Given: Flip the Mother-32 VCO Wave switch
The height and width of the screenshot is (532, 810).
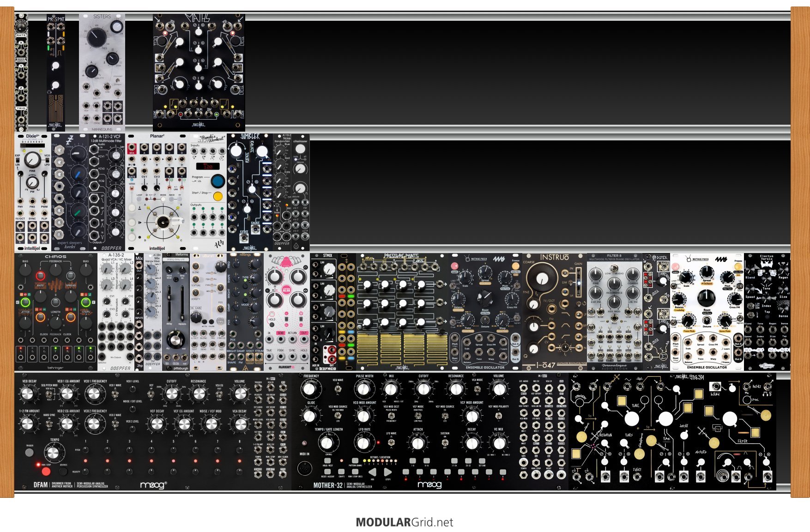Looking at the screenshot, I should pyautogui.click(x=338, y=390).
